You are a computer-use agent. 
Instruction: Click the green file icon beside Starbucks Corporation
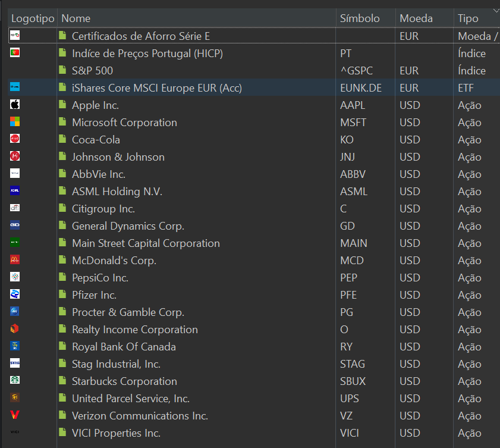pyautogui.click(x=62, y=380)
